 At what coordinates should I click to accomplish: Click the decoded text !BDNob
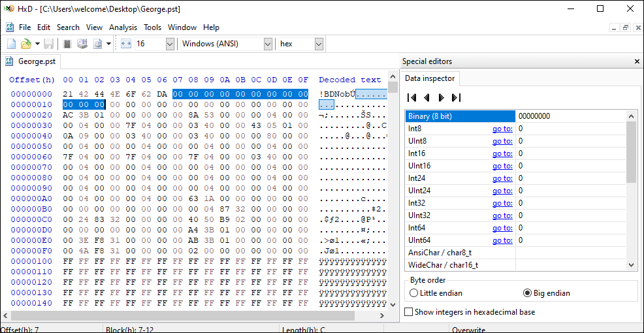click(337, 94)
